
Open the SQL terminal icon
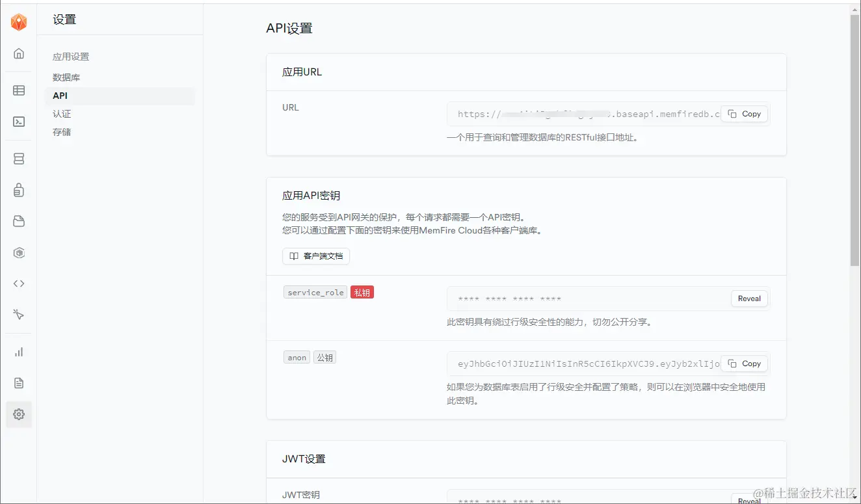pyautogui.click(x=19, y=122)
